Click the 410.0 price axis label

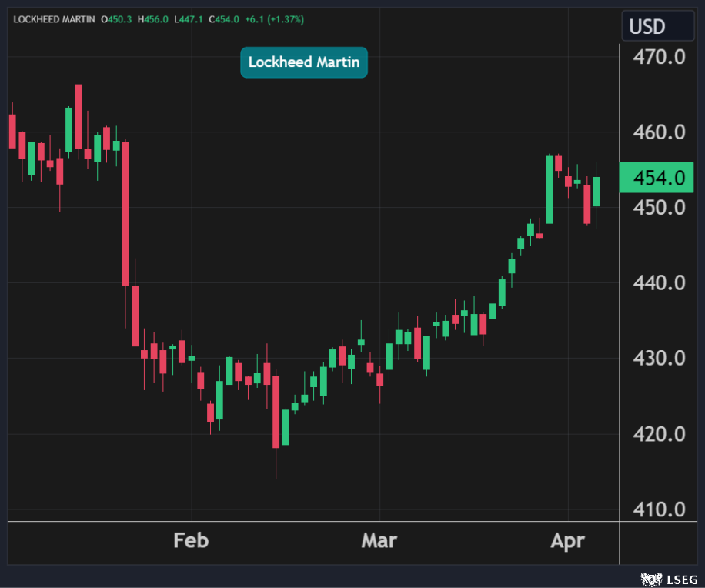click(x=659, y=509)
